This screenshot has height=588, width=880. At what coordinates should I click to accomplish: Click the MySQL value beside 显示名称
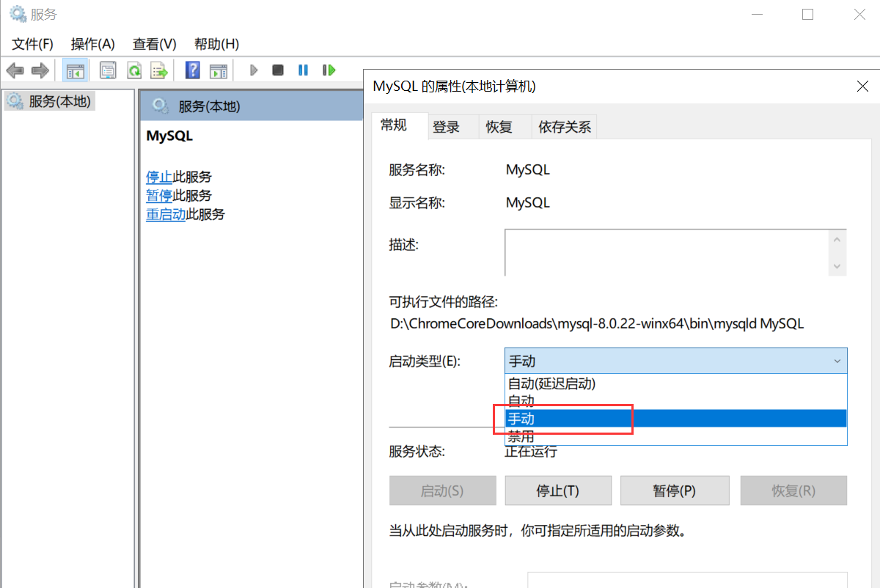(528, 202)
